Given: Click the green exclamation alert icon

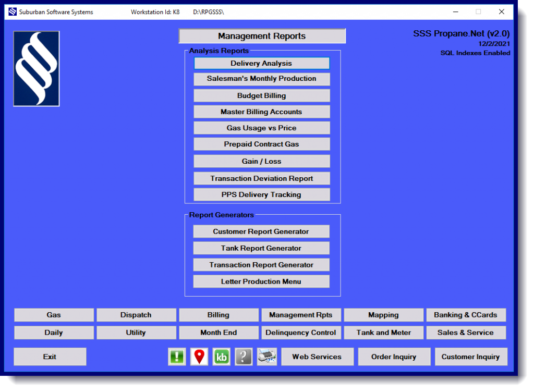Looking at the screenshot, I should pos(177,357).
